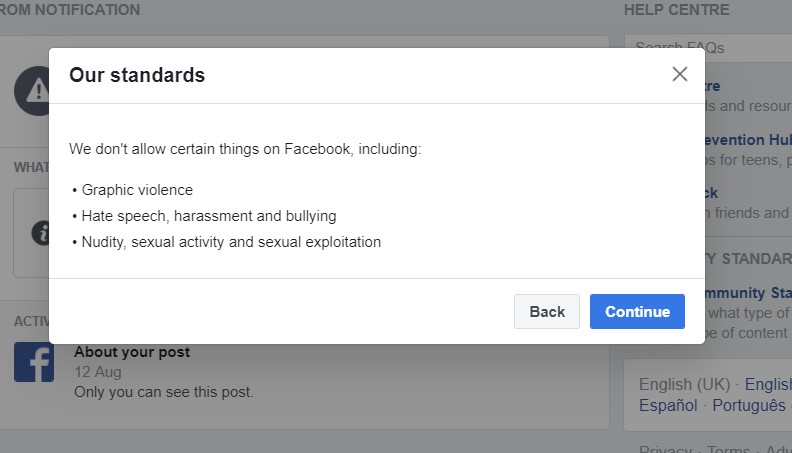Switch language to Español

[668, 405]
